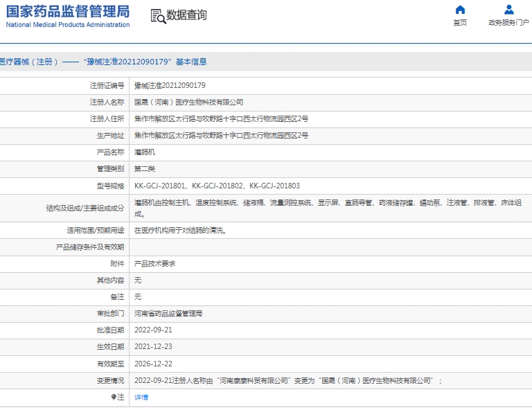Image resolution: width=532 pixels, height=410 pixels.
Task: Click National Medical Products Administration text
Action: [67, 25]
